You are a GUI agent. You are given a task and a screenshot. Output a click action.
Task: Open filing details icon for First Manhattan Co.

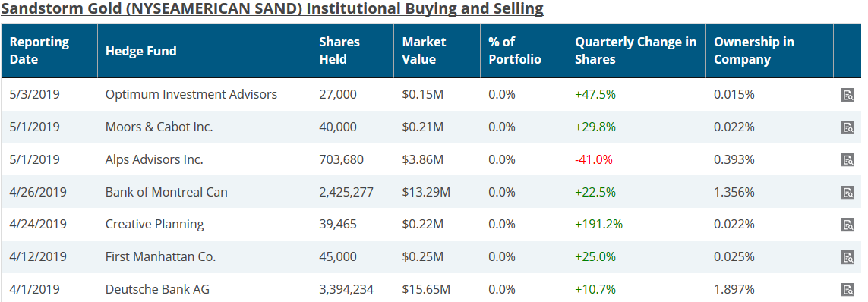tap(847, 257)
